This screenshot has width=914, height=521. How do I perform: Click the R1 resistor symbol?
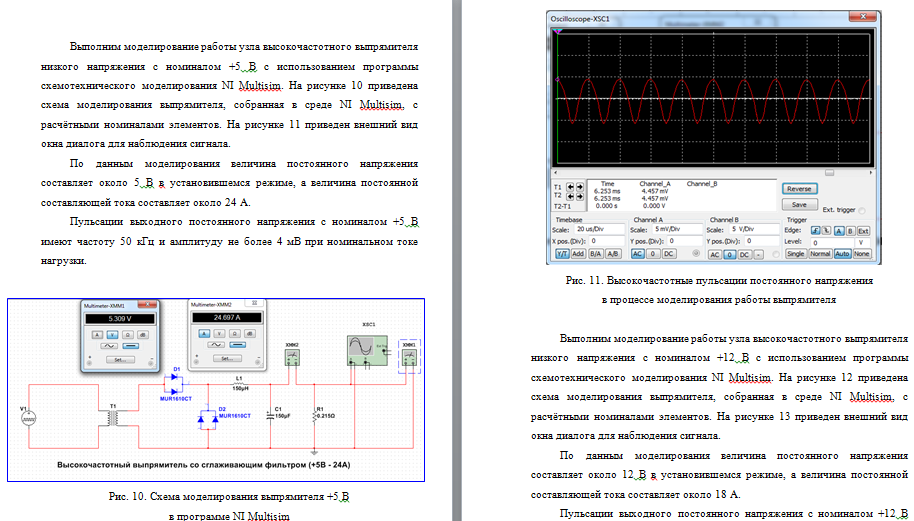tap(314, 416)
